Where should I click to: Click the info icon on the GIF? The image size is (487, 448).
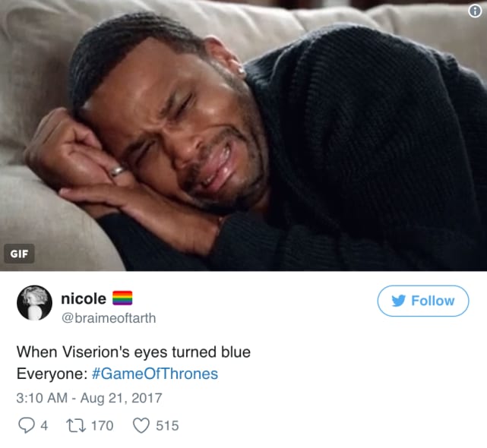(x=475, y=11)
